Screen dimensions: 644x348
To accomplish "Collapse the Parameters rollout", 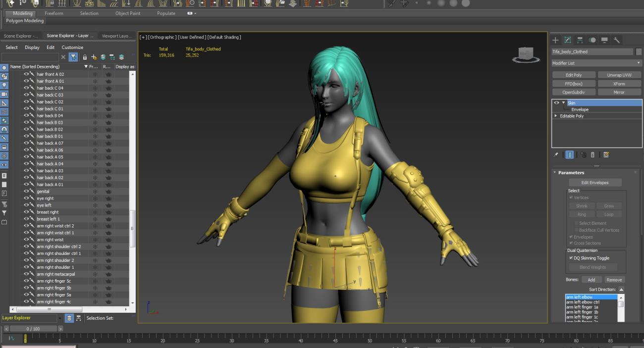I will pos(555,172).
